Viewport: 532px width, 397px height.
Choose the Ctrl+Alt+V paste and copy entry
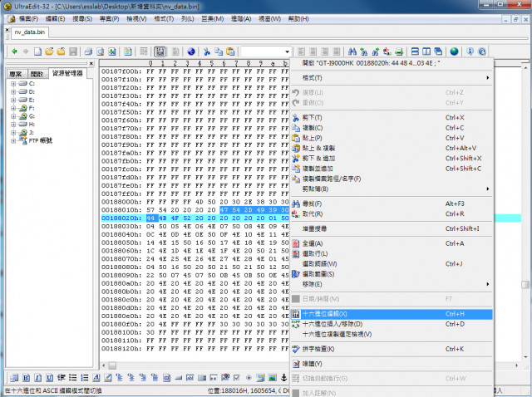click(392, 148)
